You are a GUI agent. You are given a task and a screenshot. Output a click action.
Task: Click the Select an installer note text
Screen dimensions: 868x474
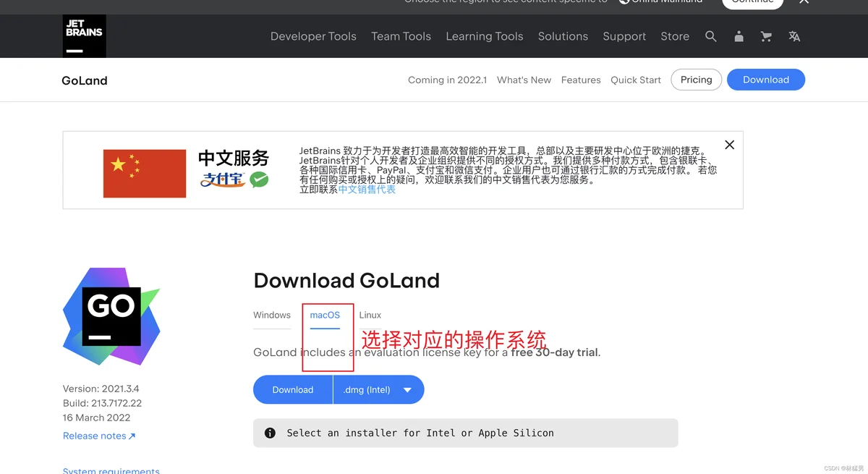[x=420, y=433]
